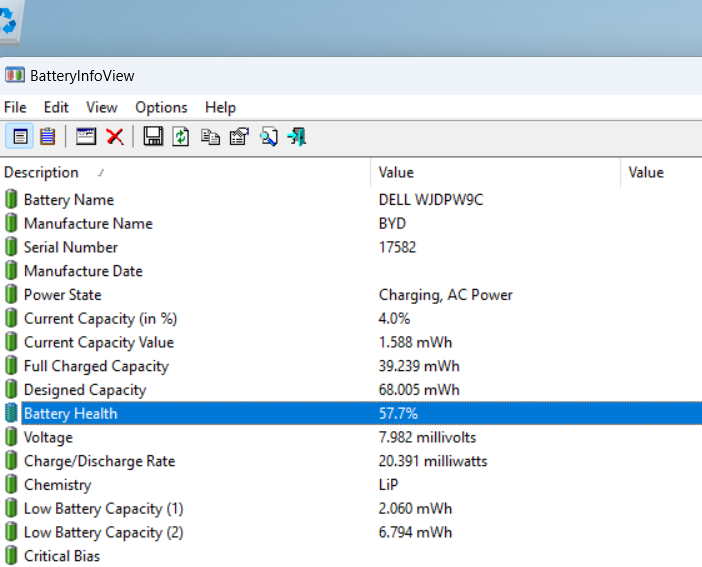This screenshot has width=702, height=567.
Task: Click battery icon beside Serial Number
Action: click(x=11, y=247)
